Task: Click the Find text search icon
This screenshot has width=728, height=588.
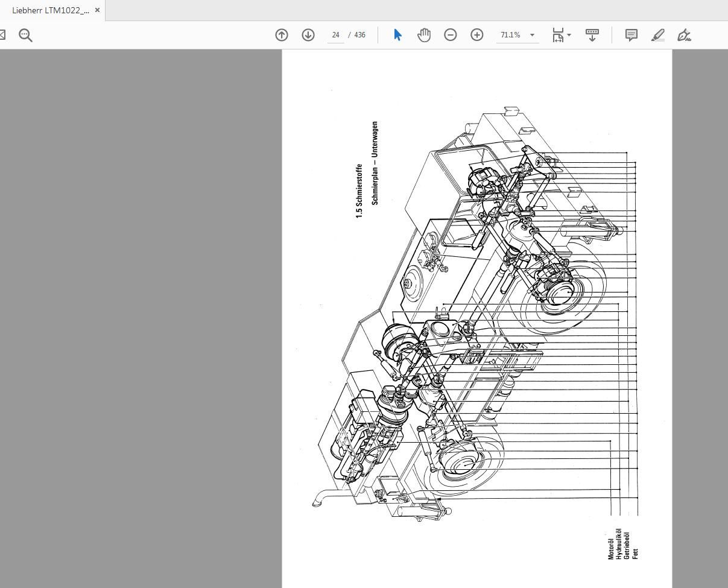Action: (25, 35)
